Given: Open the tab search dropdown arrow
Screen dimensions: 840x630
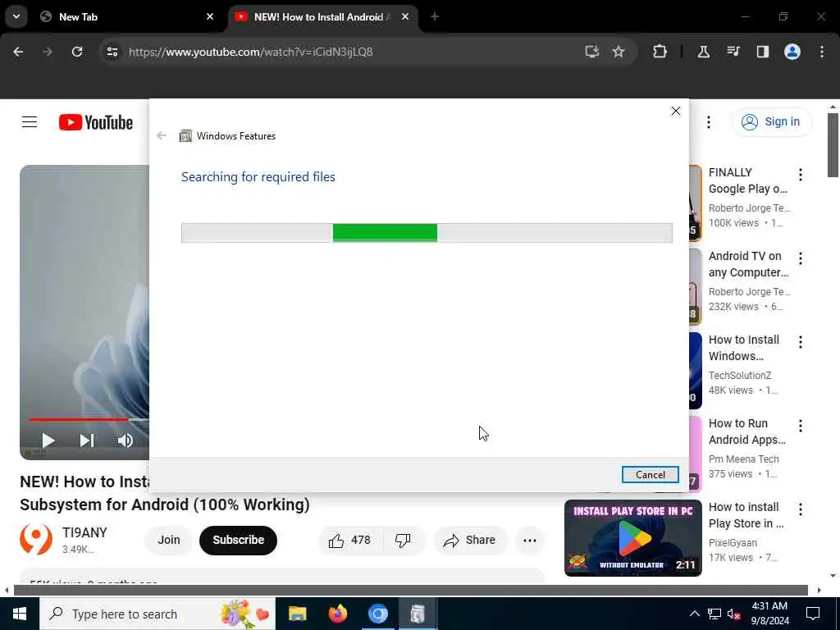Looking at the screenshot, I should (16, 16).
